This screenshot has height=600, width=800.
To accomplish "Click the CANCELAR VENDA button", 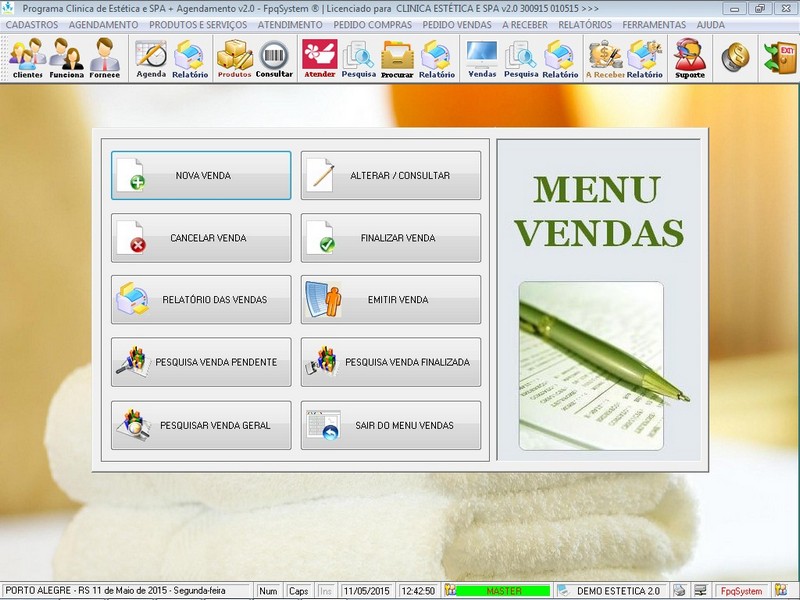I will click(201, 238).
